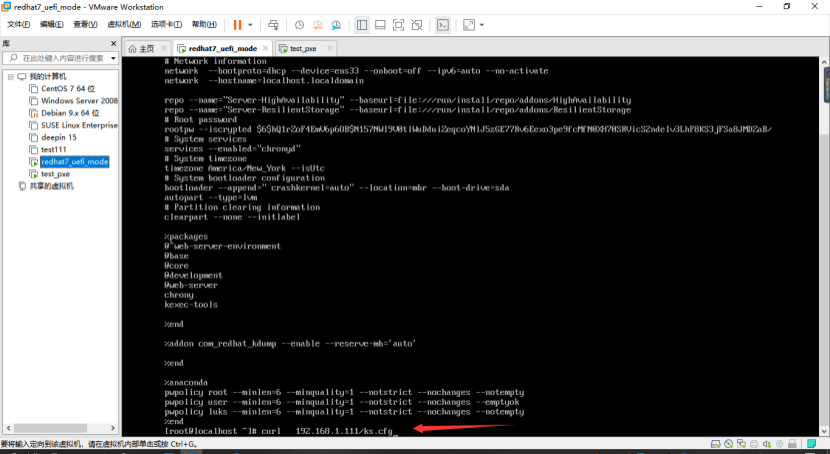Select CentOS 7 64 位 virtual machine
This screenshot has width=830, height=454.
point(68,88)
